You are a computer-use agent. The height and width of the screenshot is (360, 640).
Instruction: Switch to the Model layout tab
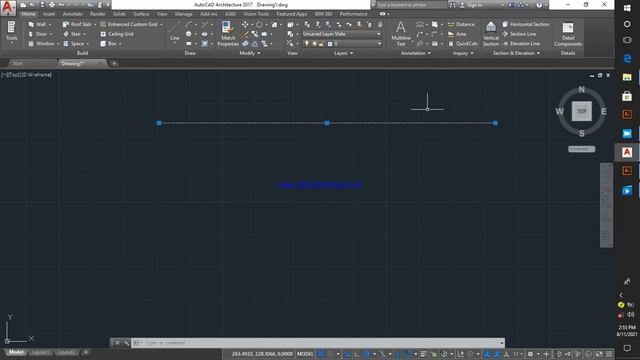pyautogui.click(x=16, y=352)
